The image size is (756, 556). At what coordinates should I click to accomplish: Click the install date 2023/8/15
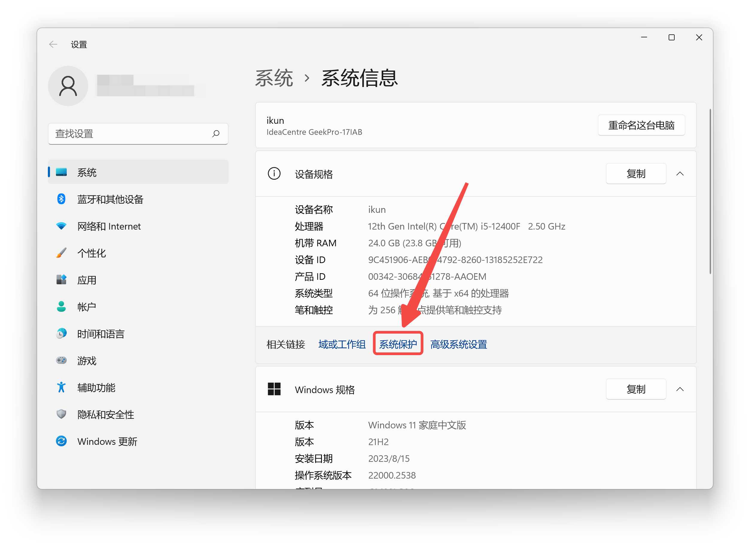tap(389, 459)
